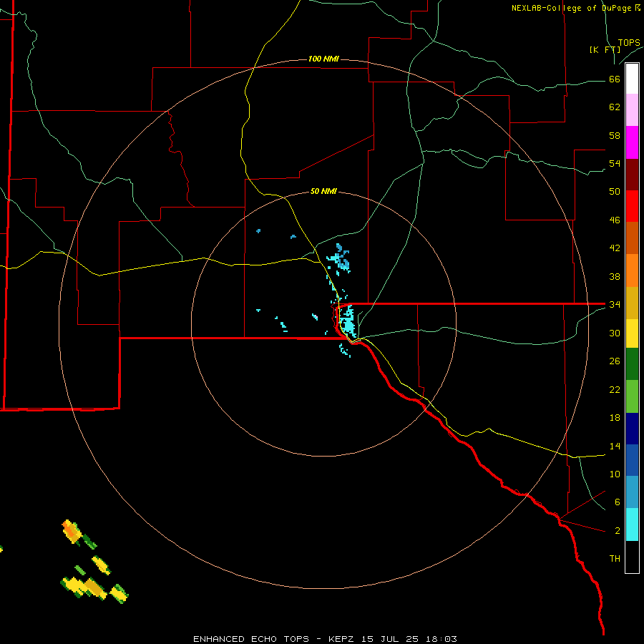Click the magenta 58 kft legend swatch
The width and height of the screenshot is (644, 644).
632,142
